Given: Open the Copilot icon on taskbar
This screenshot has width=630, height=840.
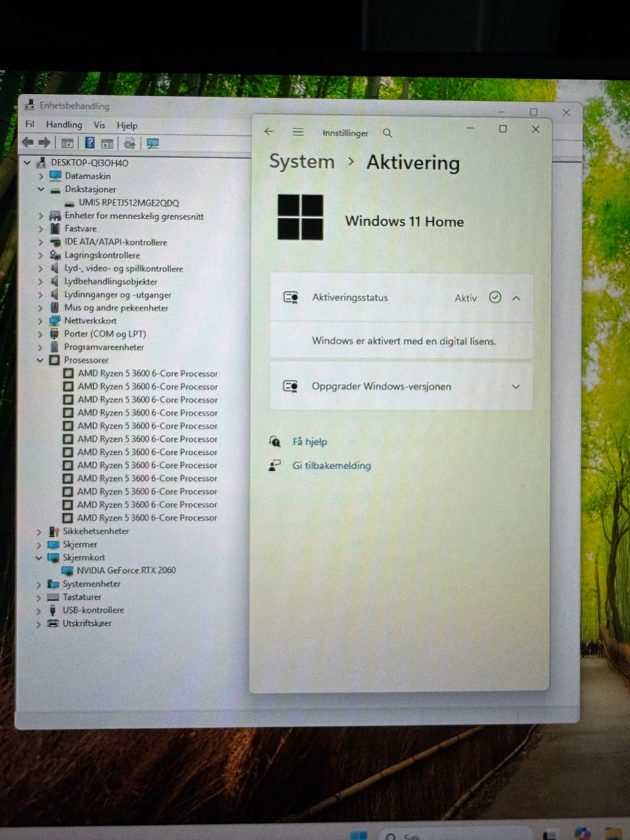Looking at the screenshot, I should (x=581, y=833).
